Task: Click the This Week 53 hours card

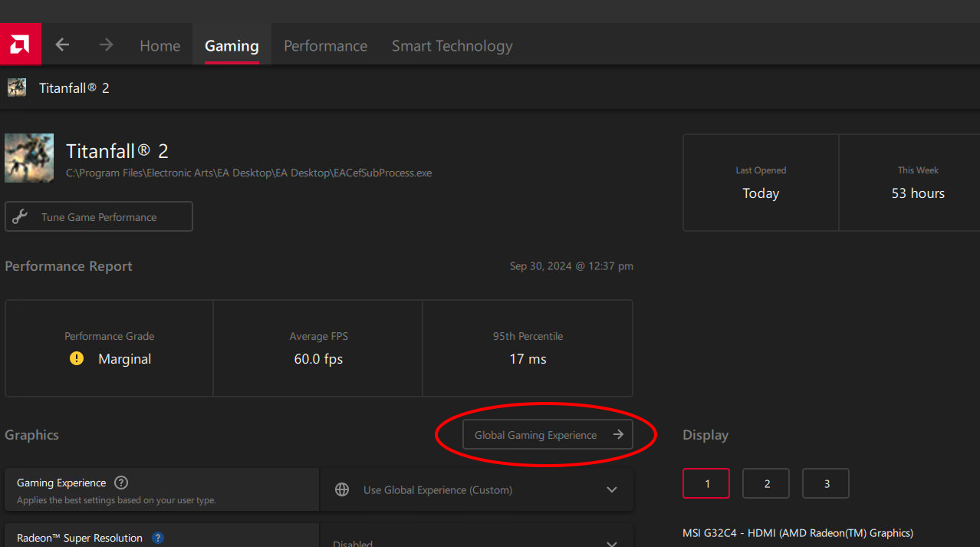Action: [x=909, y=183]
